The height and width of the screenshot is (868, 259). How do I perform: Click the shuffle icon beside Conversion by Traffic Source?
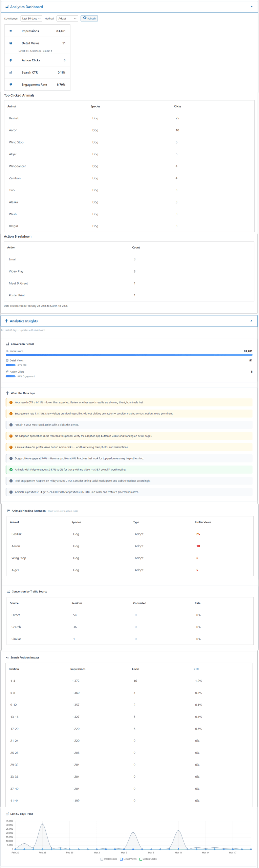coord(8,592)
